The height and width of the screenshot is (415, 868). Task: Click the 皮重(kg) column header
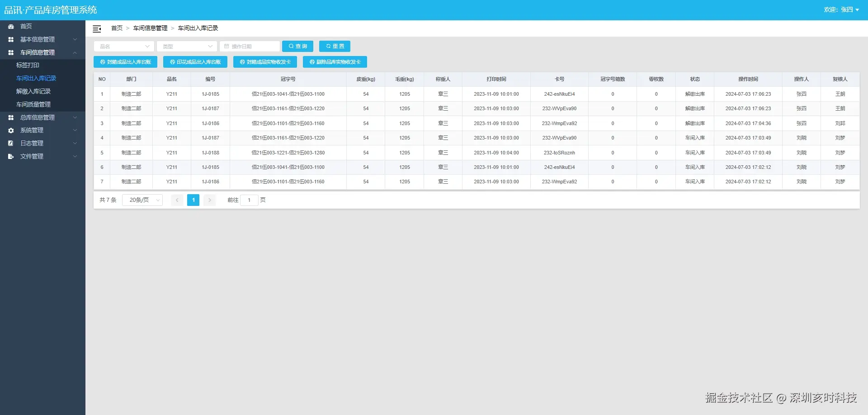pos(366,79)
